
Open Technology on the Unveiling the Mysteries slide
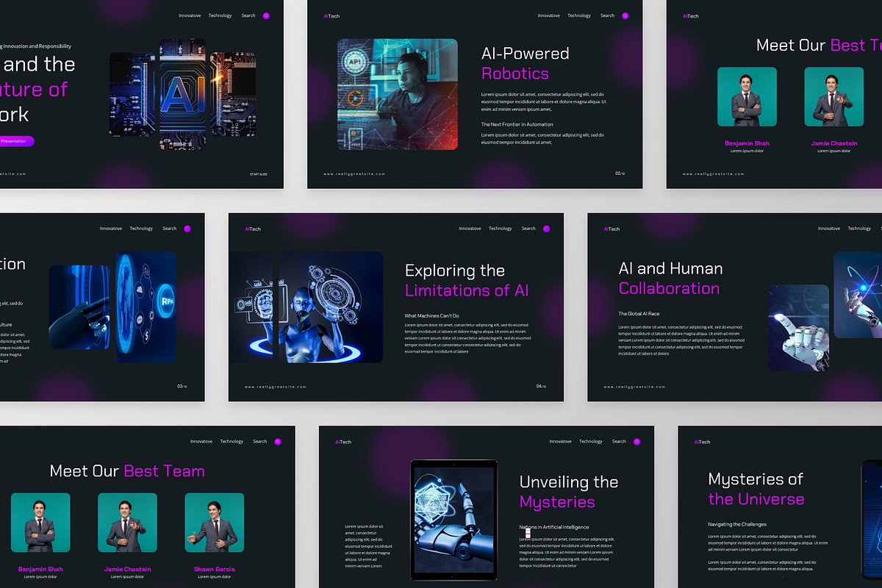click(x=590, y=442)
